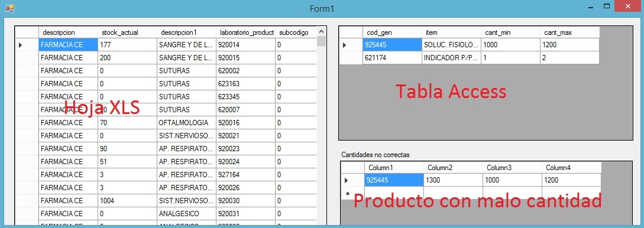The height and width of the screenshot is (228, 644).
Task: Select cant_max cell with value 2
Action: pos(569,58)
